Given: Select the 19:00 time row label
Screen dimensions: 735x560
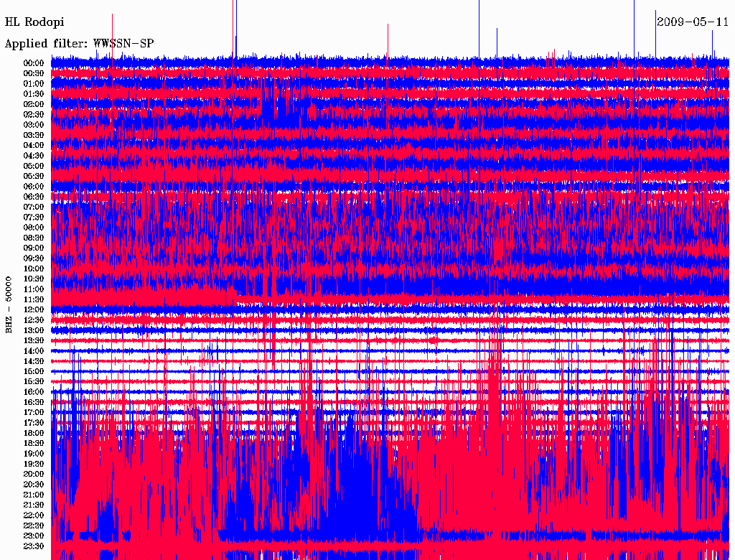Looking at the screenshot, I should [34, 454].
